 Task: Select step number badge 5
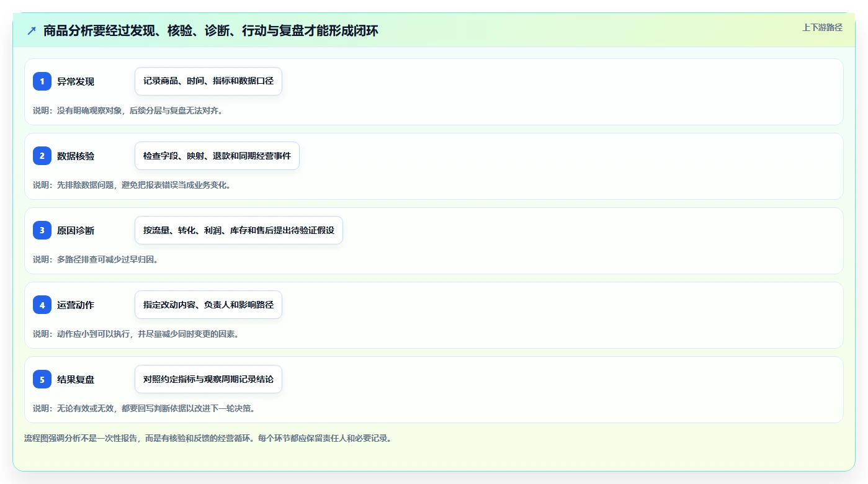click(x=42, y=379)
